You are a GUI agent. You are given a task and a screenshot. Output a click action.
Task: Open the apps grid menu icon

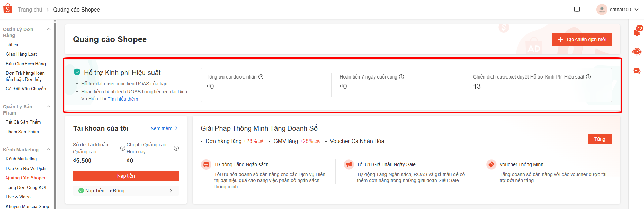(561, 10)
